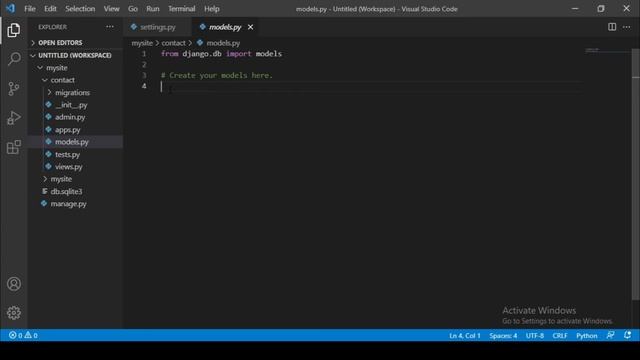Open the Help menu

click(212, 9)
